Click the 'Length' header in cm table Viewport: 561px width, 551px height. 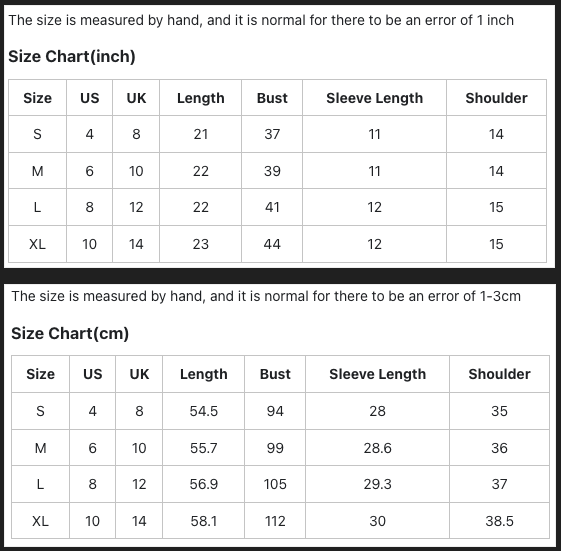(x=204, y=374)
